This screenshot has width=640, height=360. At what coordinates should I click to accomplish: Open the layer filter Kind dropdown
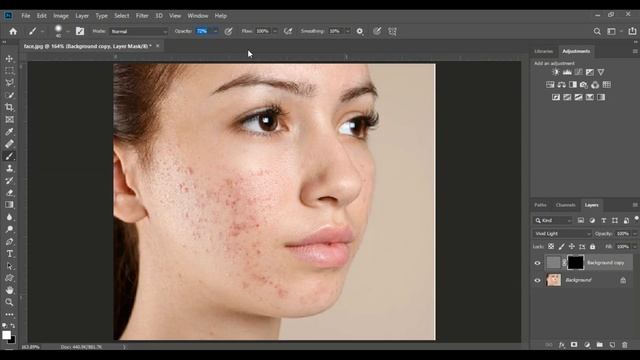point(553,220)
